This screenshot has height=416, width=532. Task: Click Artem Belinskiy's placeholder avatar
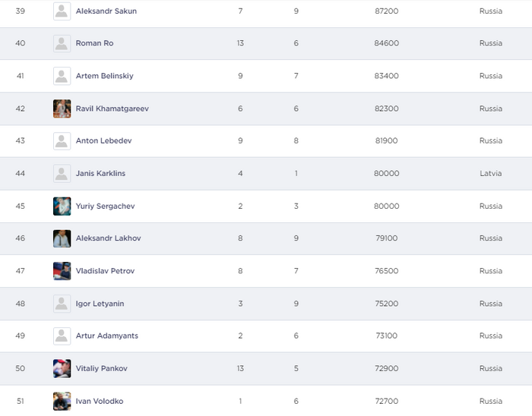click(62, 76)
